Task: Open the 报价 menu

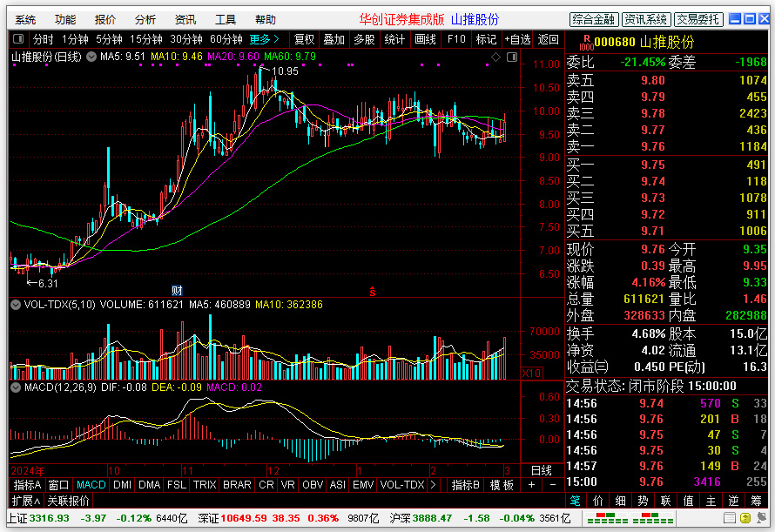Action: [x=105, y=20]
